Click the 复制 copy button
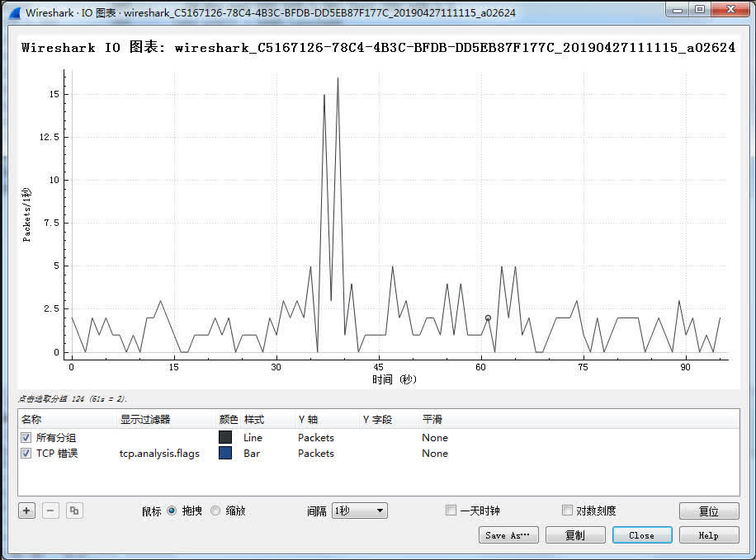The height and width of the screenshot is (560, 756). pos(574,535)
